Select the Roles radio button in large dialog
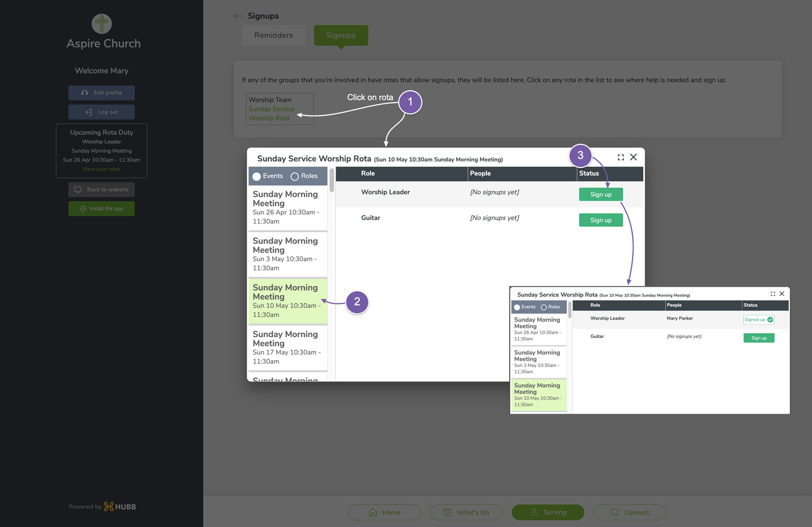812x527 pixels. click(295, 176)
